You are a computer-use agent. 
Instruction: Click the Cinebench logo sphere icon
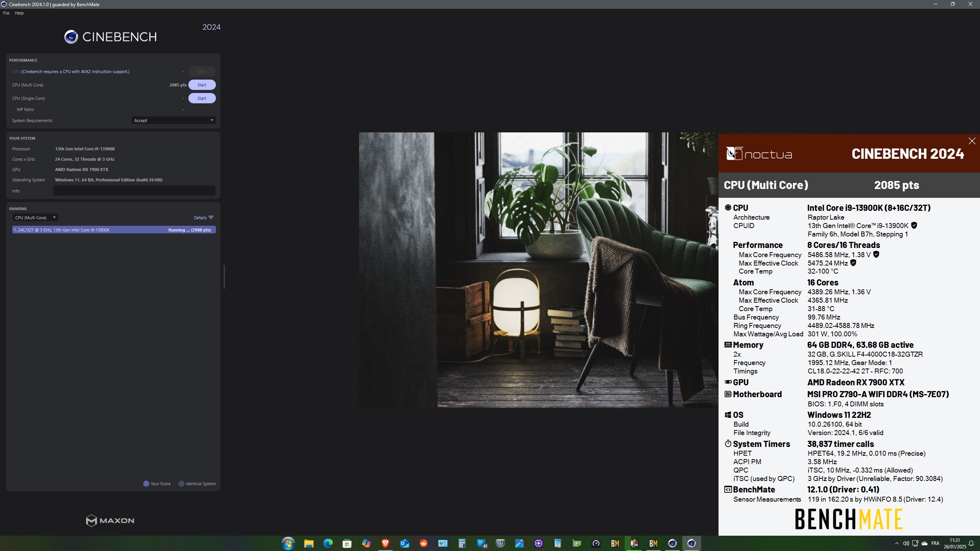click(x=71, y=37)
